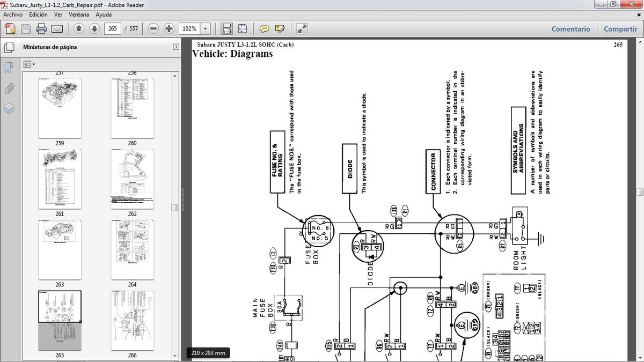Switch to read mode arrows icon

[x=302, y=28]
